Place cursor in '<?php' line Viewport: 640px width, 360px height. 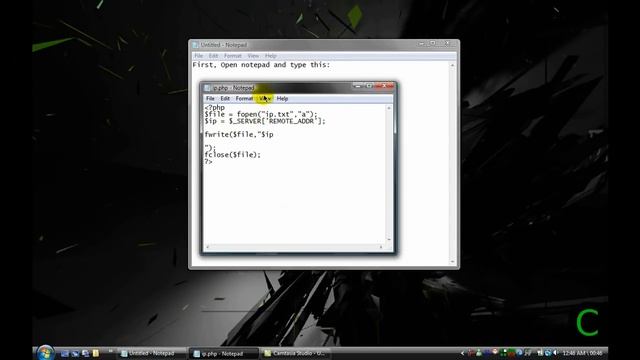click(x=215, y=108)
